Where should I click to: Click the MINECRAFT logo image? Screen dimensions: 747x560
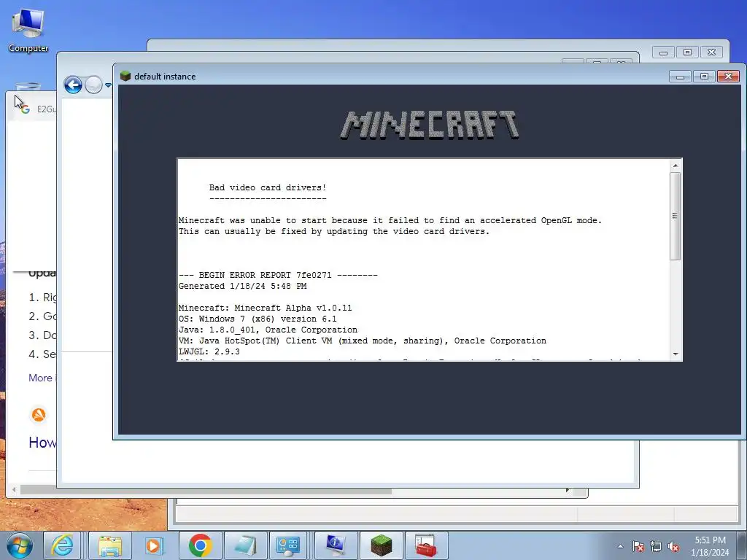(430, 125)
